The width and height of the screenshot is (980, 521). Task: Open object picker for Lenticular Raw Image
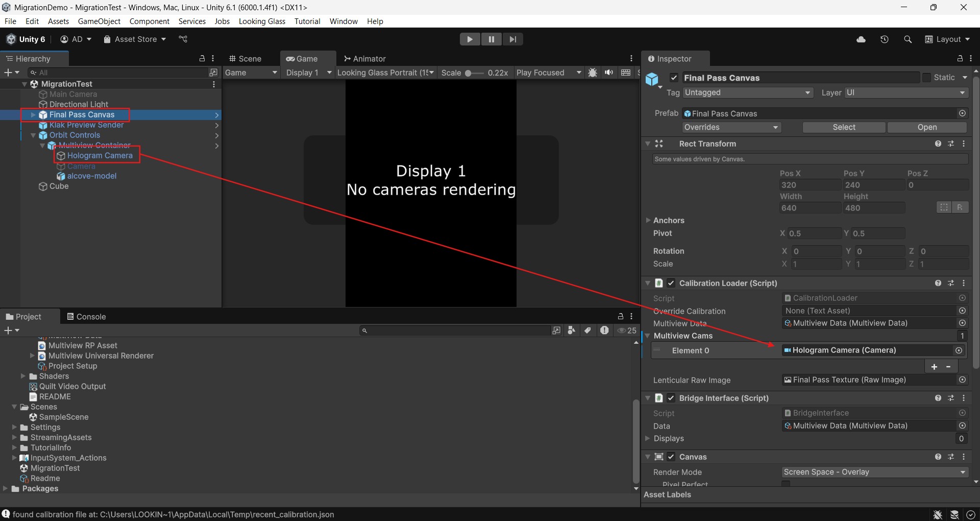coord(962,380)
